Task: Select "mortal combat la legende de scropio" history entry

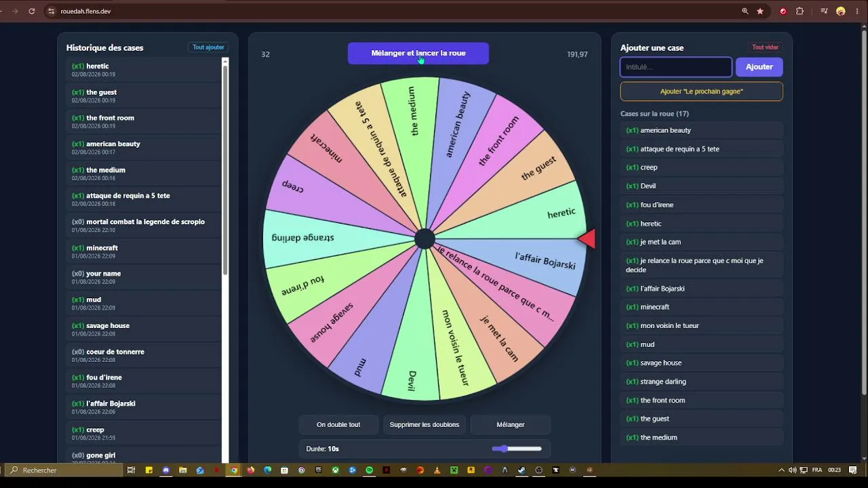Action: (x=143, y=225)
